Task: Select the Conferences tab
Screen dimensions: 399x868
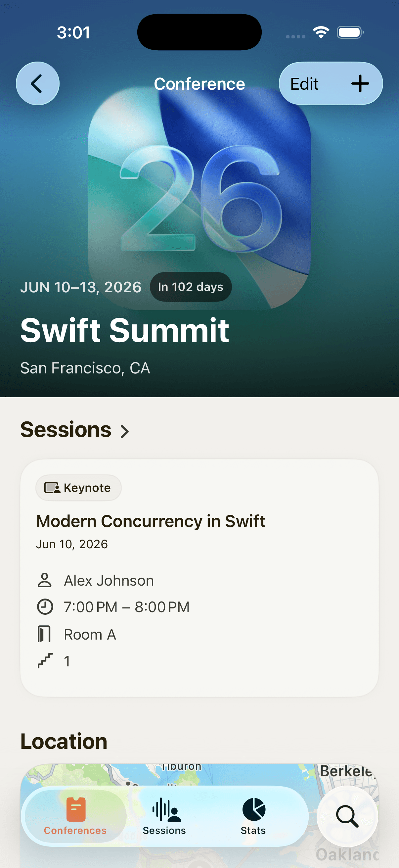Action: (x=75, y=816)
